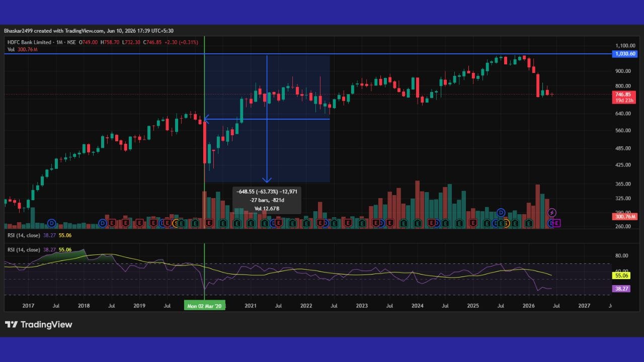
Task: Click the 2025 time axis label
Action: tap(473, 305)
